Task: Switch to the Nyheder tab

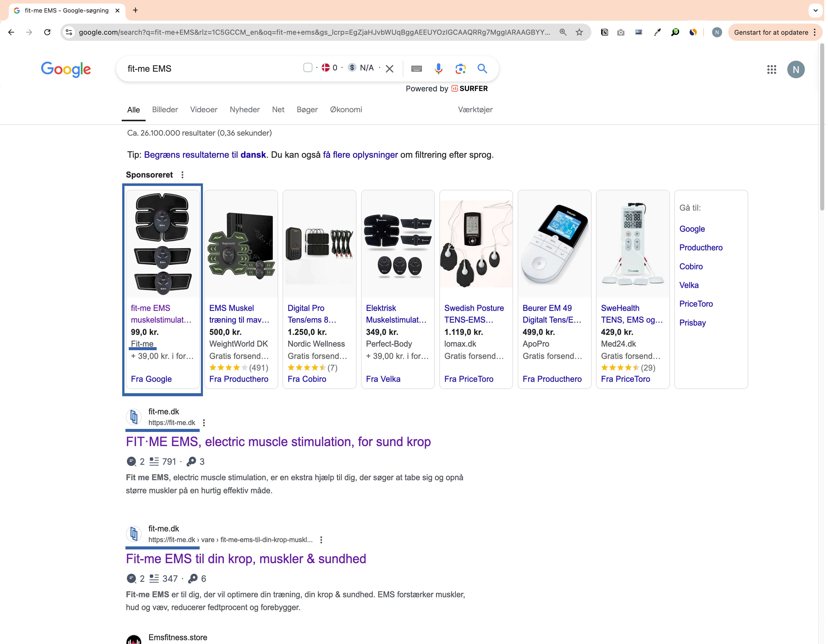Action: coord(245,110)
